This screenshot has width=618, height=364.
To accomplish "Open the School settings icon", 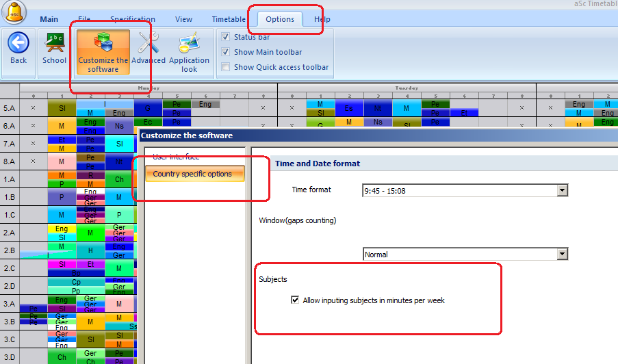I will click(x=55, y=44).
